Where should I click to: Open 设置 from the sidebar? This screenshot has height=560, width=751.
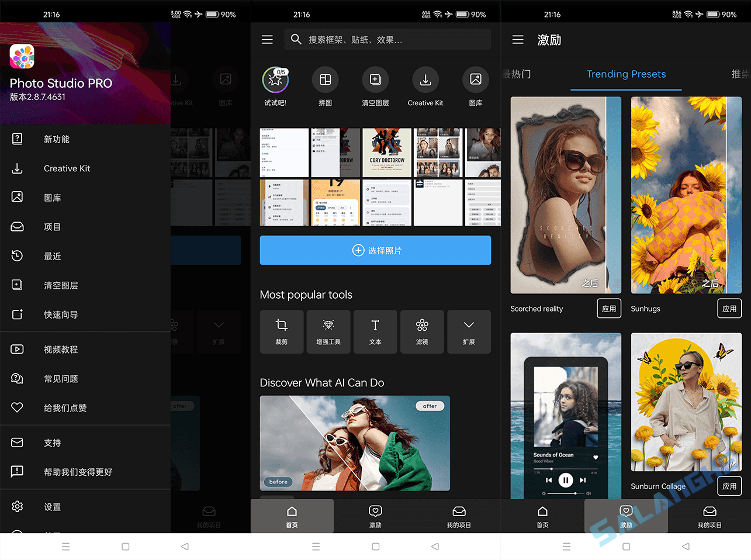pos(52,507)
